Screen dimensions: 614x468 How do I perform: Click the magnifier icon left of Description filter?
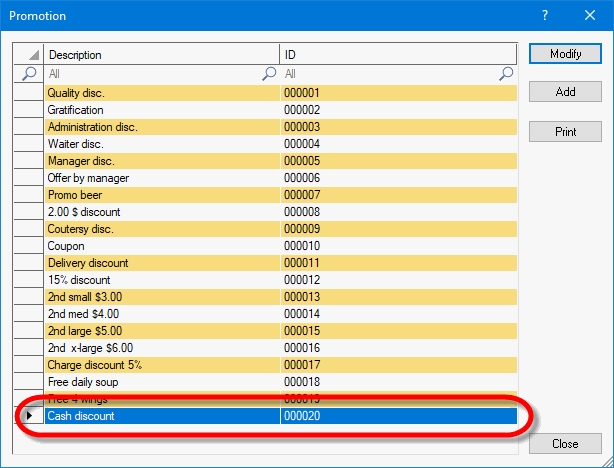coord(29,74)
